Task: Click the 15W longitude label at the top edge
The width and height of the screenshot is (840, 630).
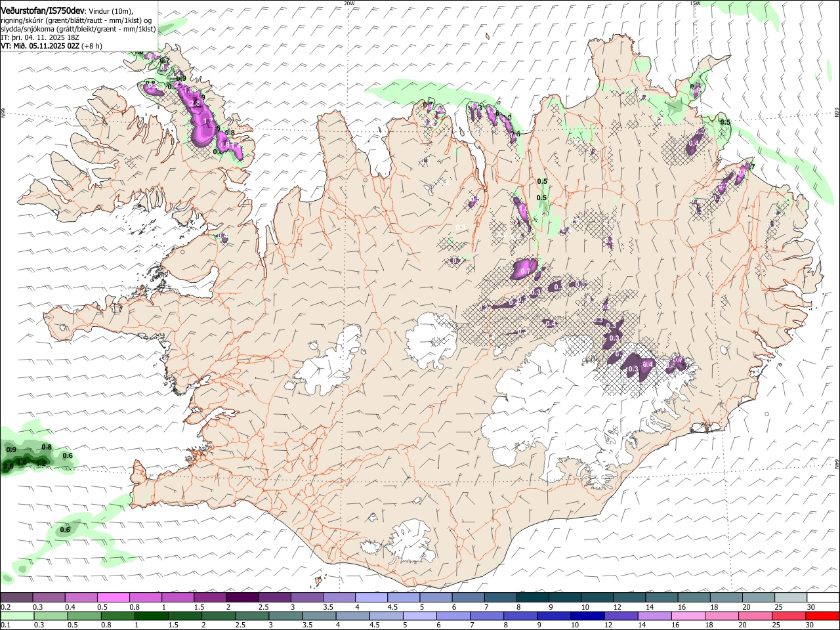Action: [x=696, y=3]
